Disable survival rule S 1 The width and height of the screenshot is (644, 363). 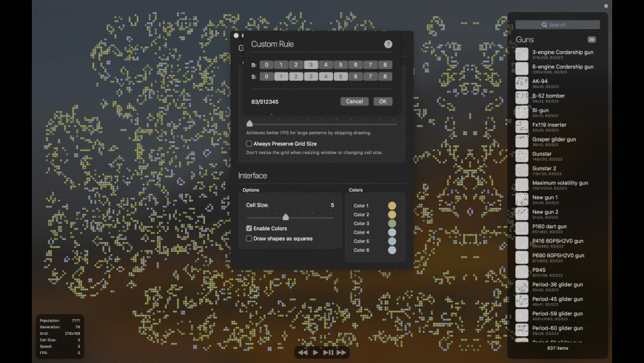point(281,76)
